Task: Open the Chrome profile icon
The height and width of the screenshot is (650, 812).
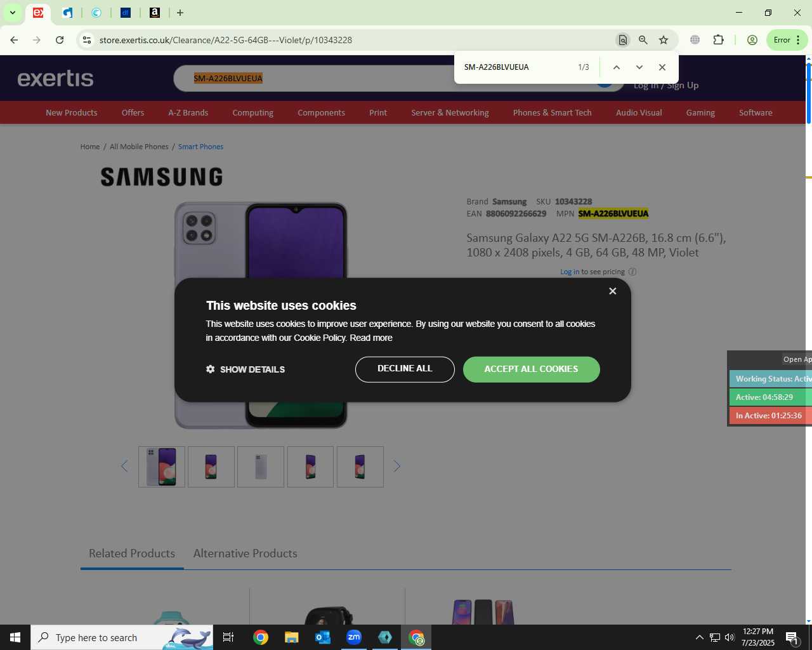Action: pos(752,40)
